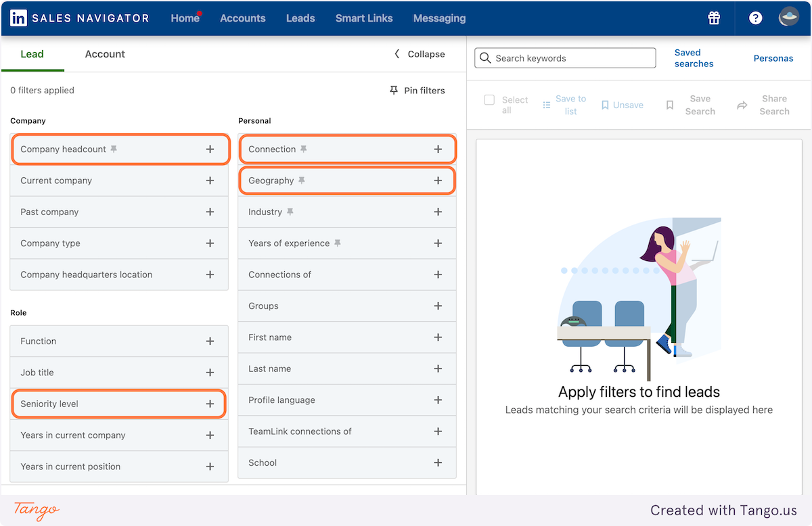Open Saved searches link

(694, 58)
